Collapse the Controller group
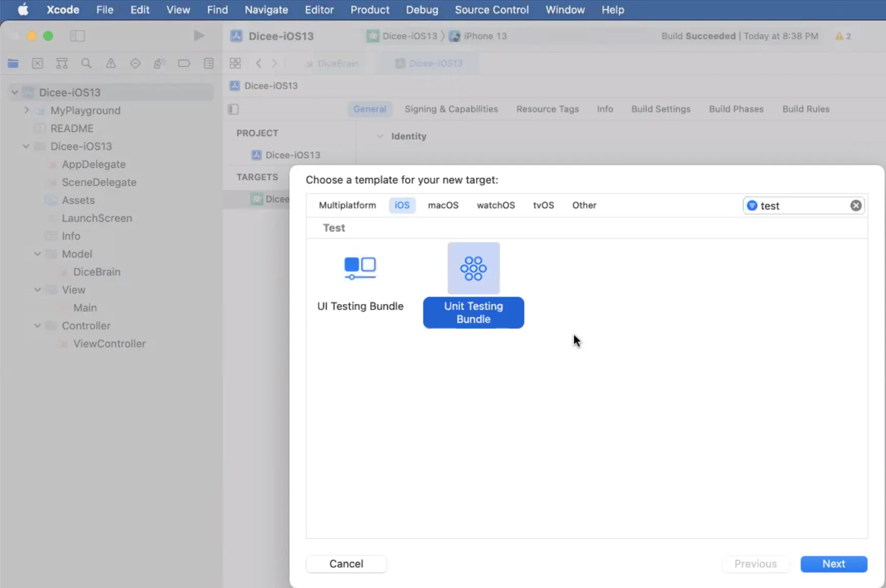 click(37, 325)
